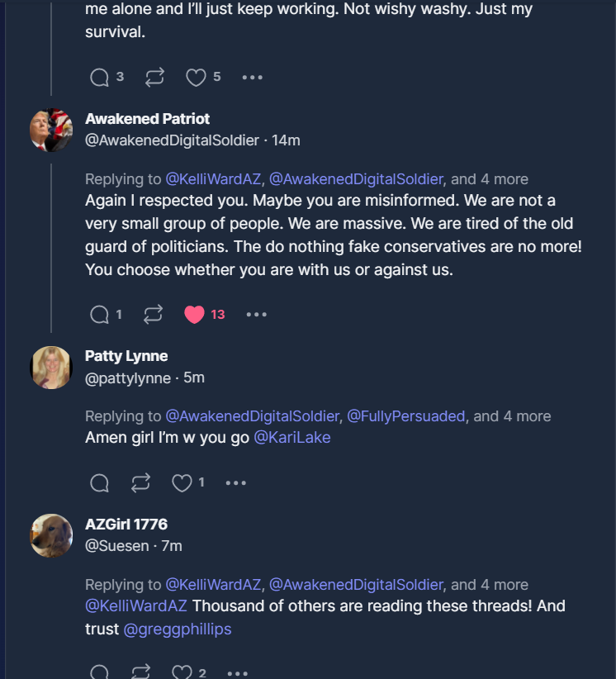Reply to Awakened Patriot's post
The image size is (616, 679).
tap(100, 315)
